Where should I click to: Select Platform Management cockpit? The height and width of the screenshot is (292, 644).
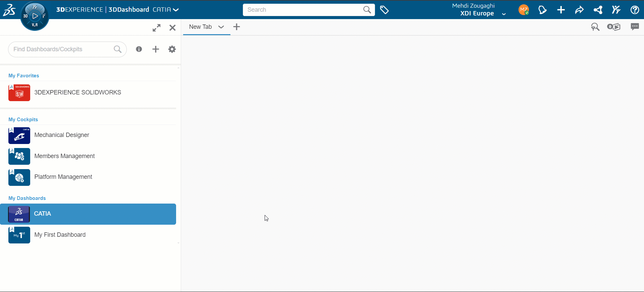tap(63, 177)
